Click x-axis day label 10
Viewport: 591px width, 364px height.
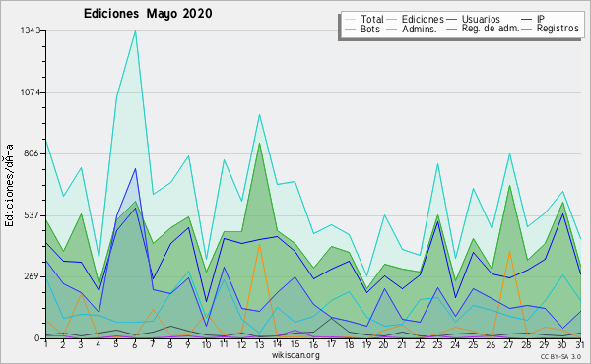(x=206, y=344)
